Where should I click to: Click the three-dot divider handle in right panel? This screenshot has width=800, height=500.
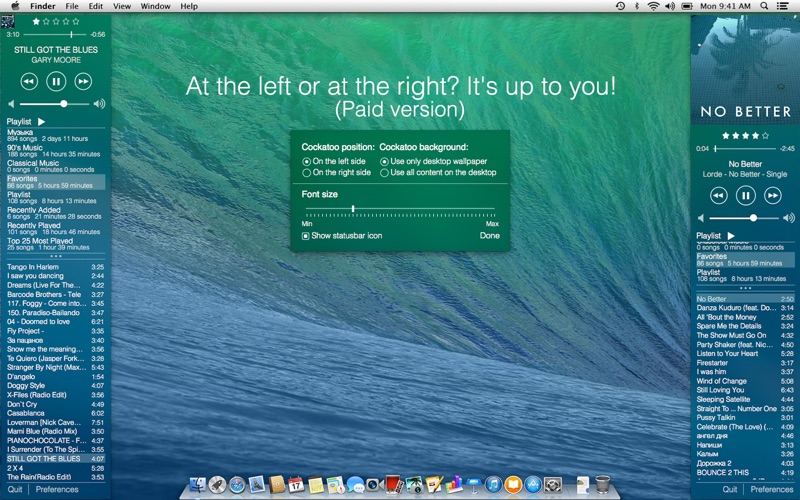coord(745,288)
